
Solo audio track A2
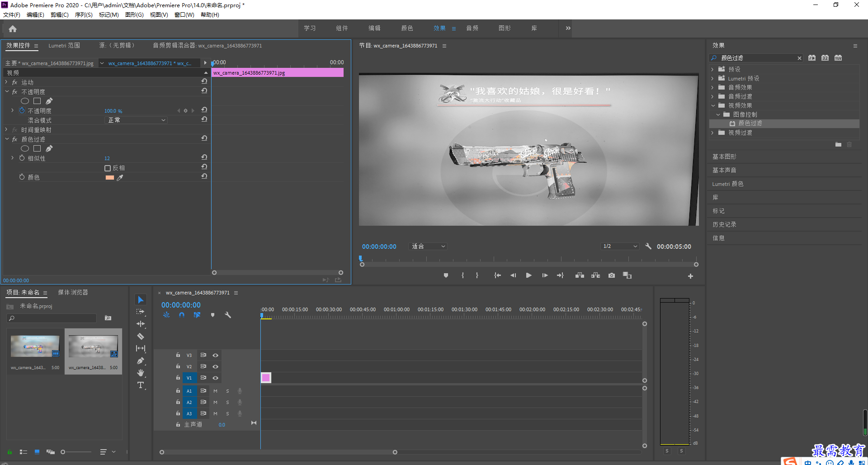click(227, 403)
